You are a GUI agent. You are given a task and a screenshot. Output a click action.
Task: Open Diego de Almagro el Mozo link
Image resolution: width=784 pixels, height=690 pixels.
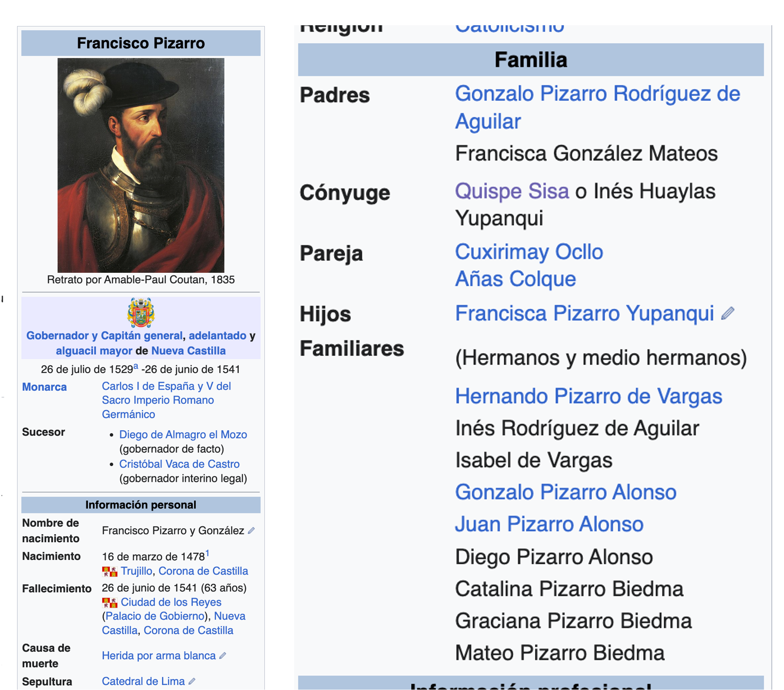[x=183, y=435]
